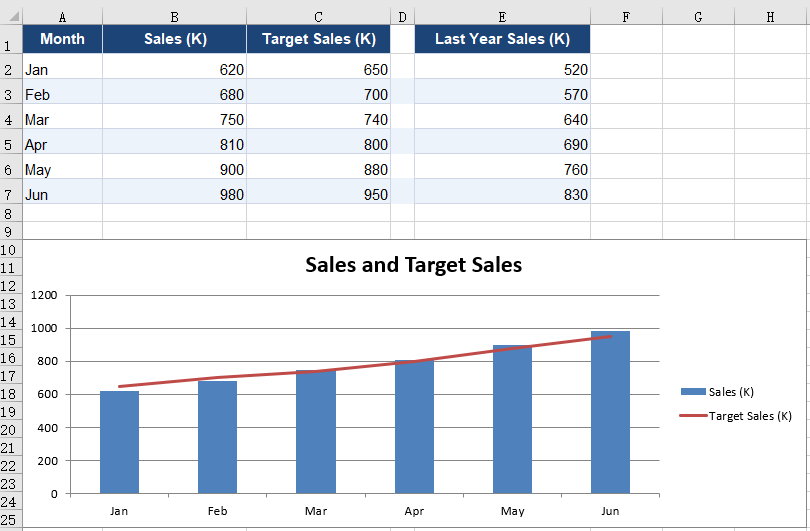
Task: Click the Feb bar in the chart
Action: [x=217, y=438]
